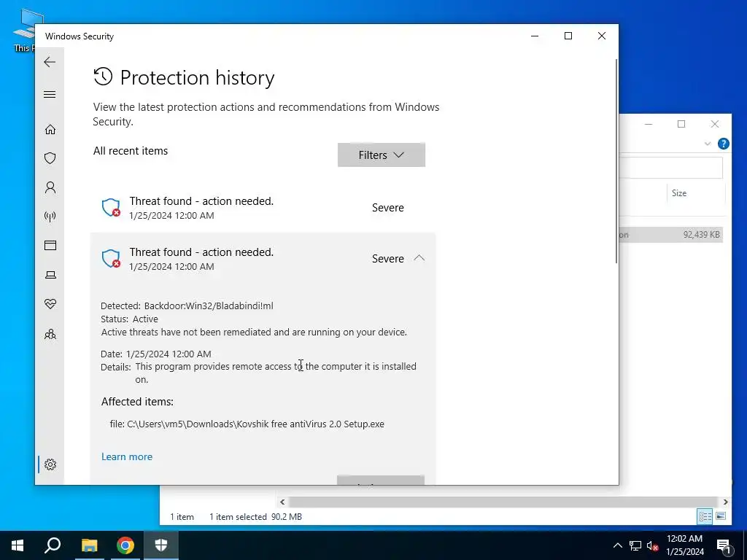This screenshot has width=747, height=560.
Task: Collapse the expanded threat using the chevron
Action: (419, 258)
